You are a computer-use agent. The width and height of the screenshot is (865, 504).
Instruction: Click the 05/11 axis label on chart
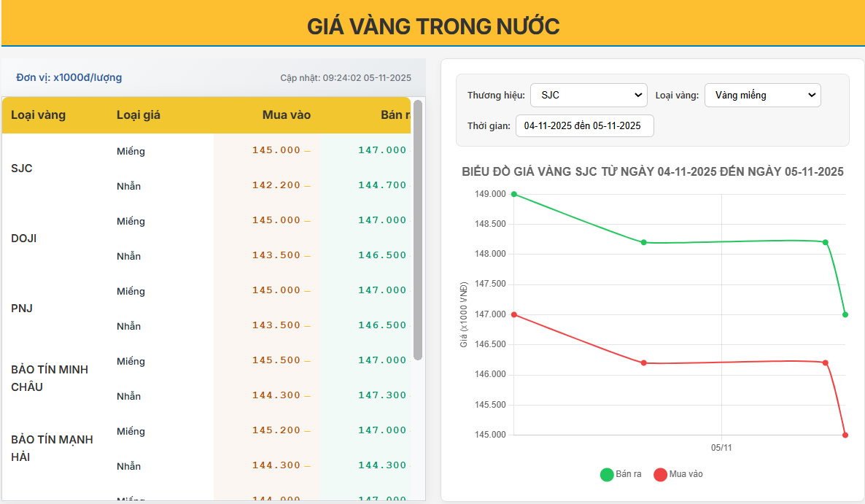coord(723,448)
